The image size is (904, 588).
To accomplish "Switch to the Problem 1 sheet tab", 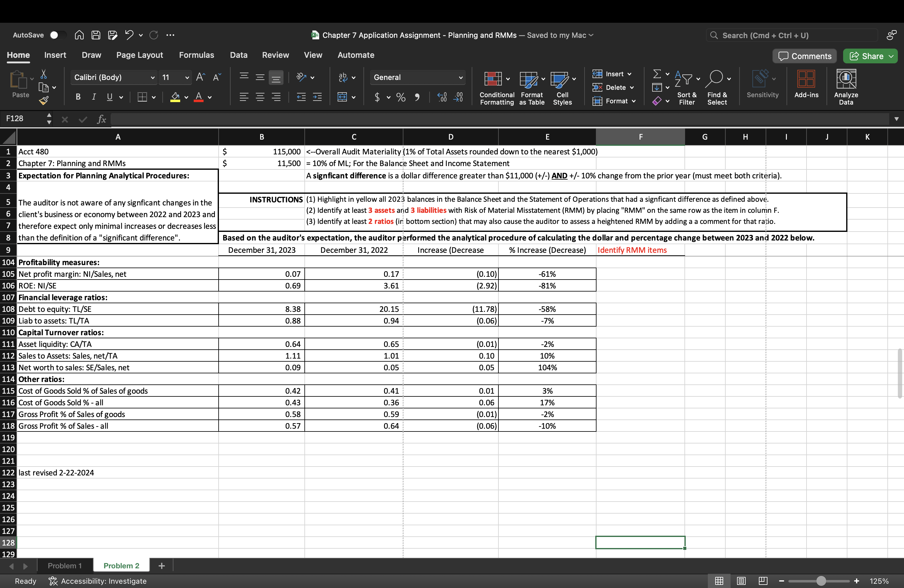I will (x=65, y=566).
